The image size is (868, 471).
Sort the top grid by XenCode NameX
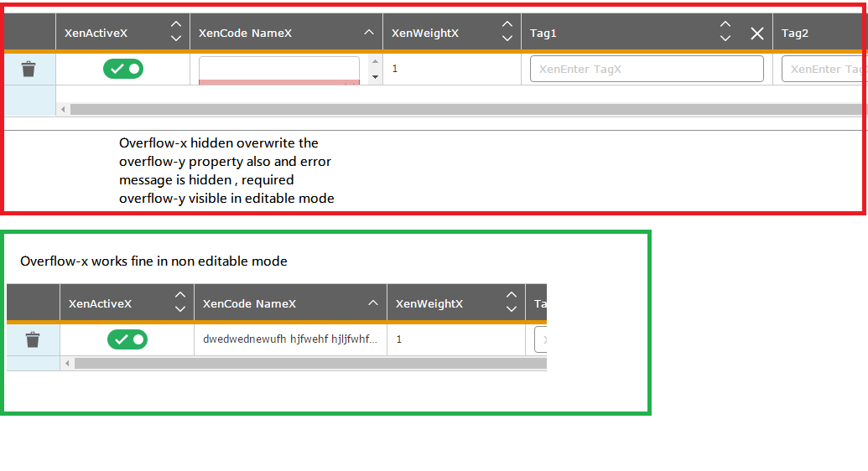(x=369, y=33)
